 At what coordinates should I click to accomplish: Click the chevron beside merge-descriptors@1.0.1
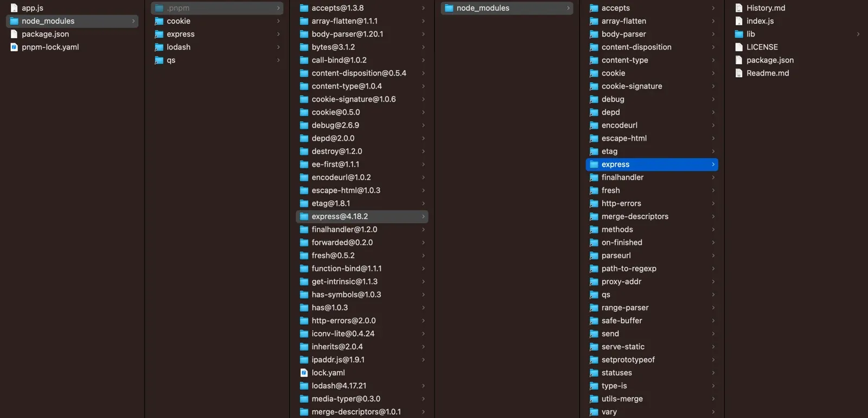tap(423, 412)
